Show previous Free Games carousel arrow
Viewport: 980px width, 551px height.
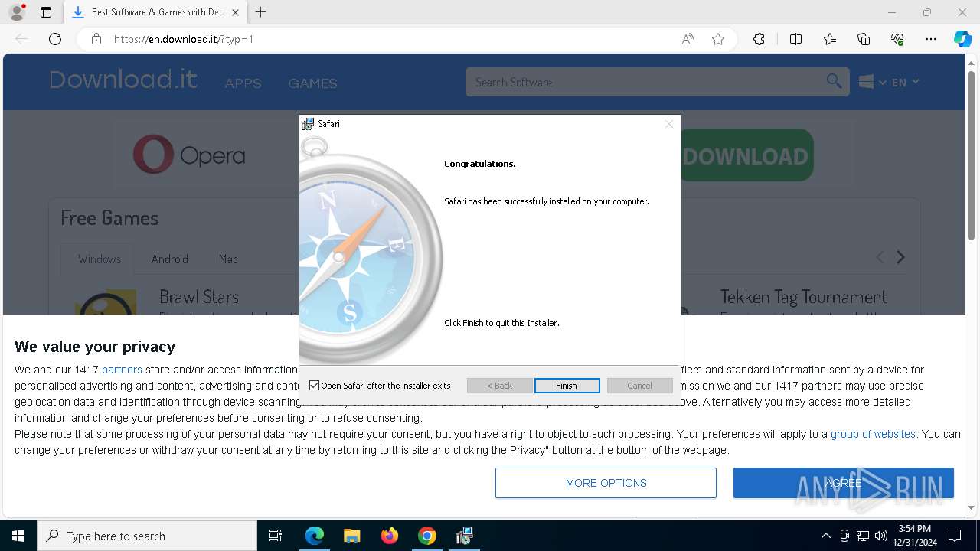[x=880, y=257]
